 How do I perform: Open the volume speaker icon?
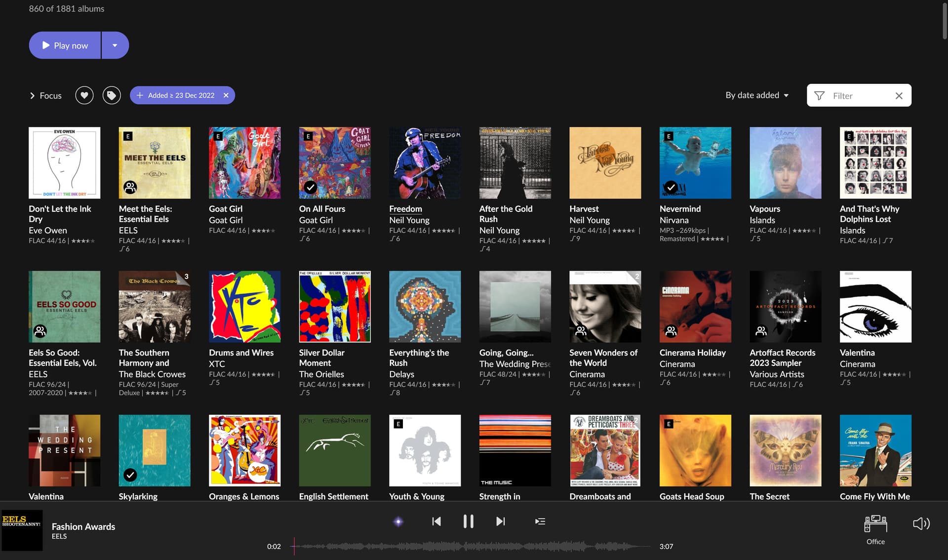tap(921, 523)
